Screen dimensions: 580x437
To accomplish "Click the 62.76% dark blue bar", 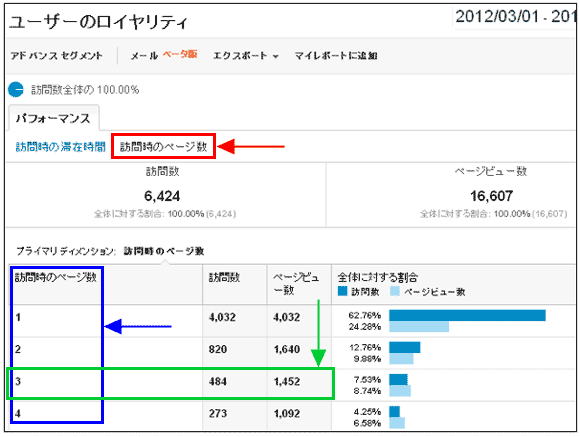I will pos(467,315).
